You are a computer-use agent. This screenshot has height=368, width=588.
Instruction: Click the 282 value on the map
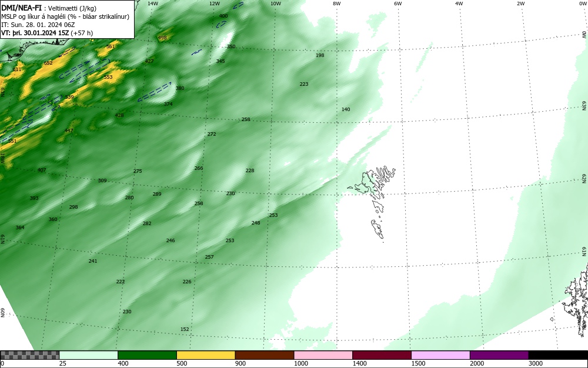[x=146, y=223]
